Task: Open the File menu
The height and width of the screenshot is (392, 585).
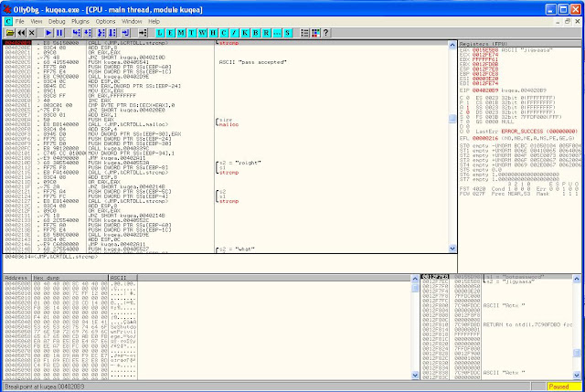Action: pos(20,22)
